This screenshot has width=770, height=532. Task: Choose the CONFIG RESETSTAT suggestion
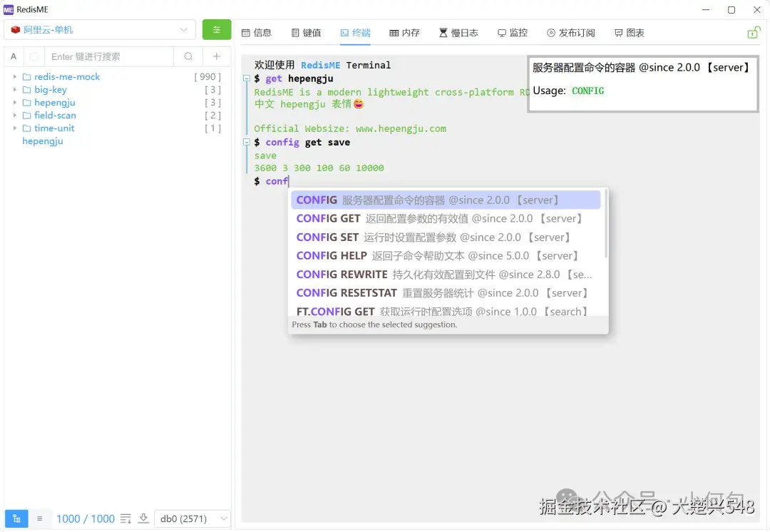coord(446,293)
